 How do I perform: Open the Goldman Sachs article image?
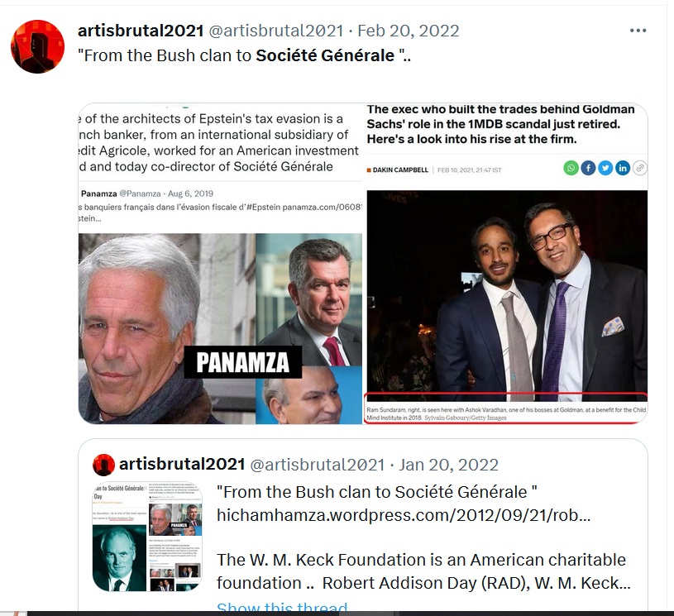coord(506,264)
